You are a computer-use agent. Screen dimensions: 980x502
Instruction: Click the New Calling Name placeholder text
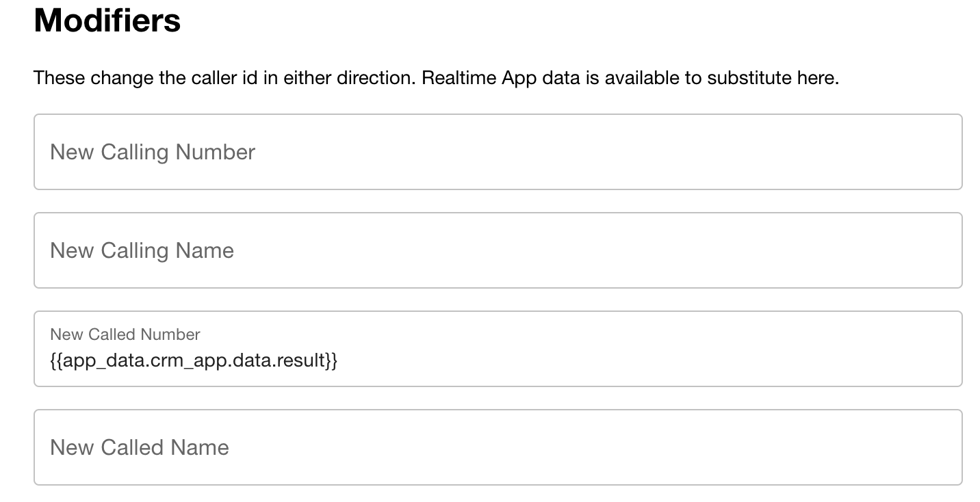pos(141,250)
